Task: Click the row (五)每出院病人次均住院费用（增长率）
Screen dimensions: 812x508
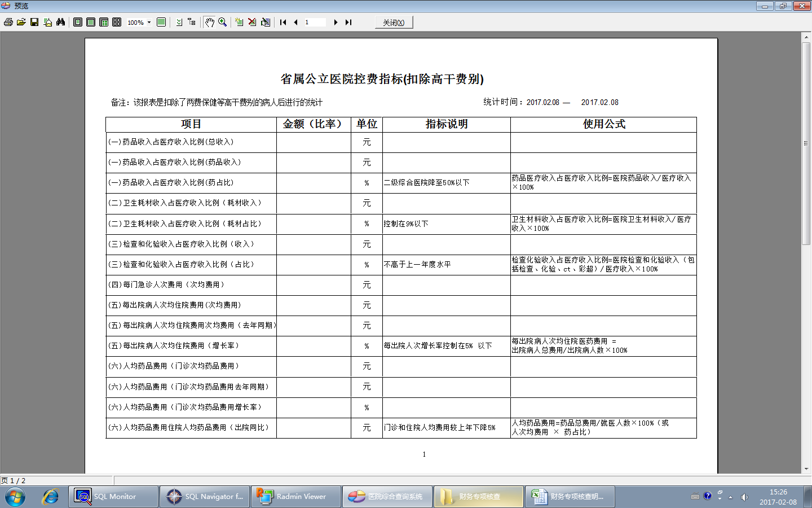Action: point(401,346)
